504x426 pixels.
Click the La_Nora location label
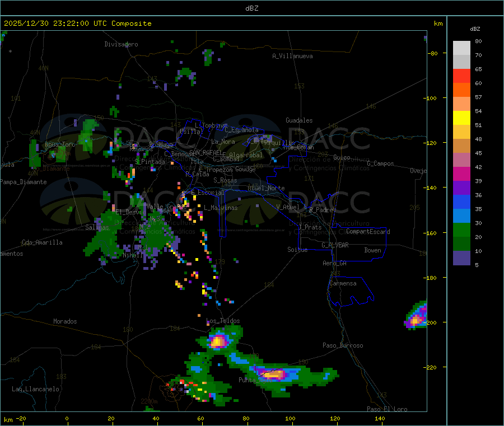pos(223,142)
